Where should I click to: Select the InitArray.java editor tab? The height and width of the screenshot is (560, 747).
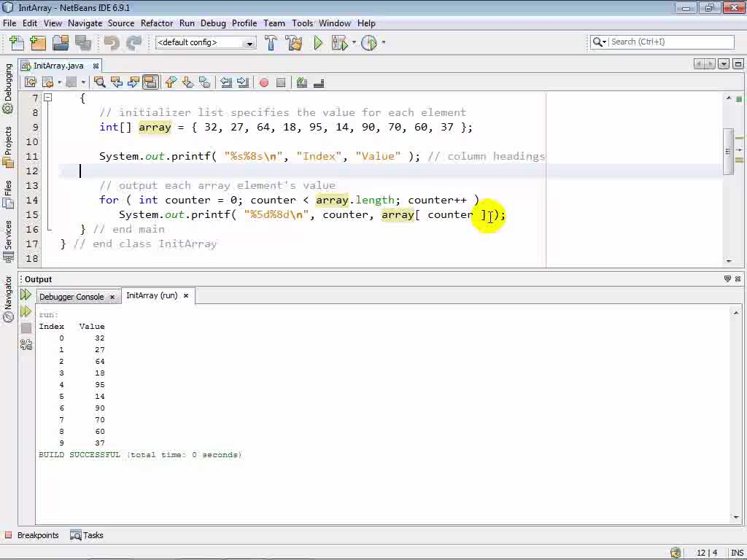click(x=58, y=66)
